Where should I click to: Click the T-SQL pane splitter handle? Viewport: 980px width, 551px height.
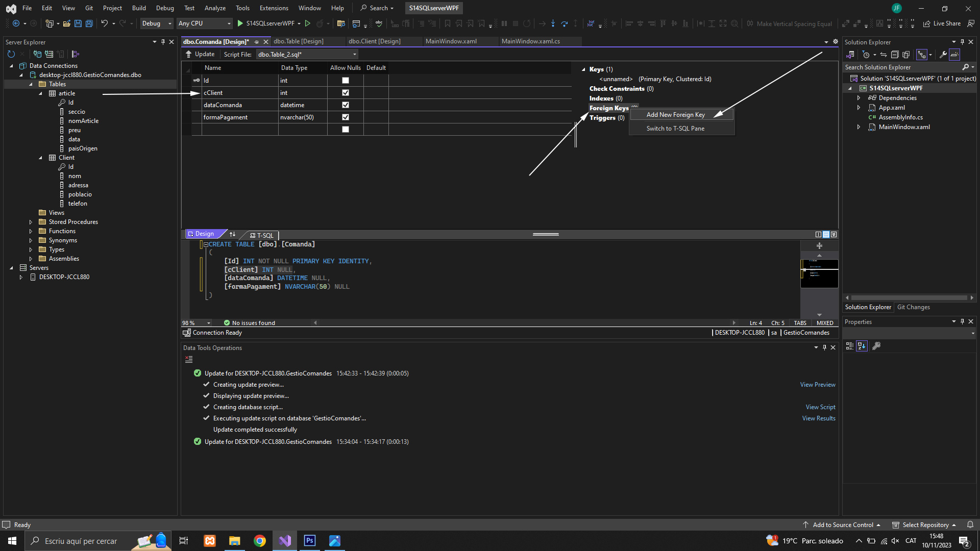(546, 234)
